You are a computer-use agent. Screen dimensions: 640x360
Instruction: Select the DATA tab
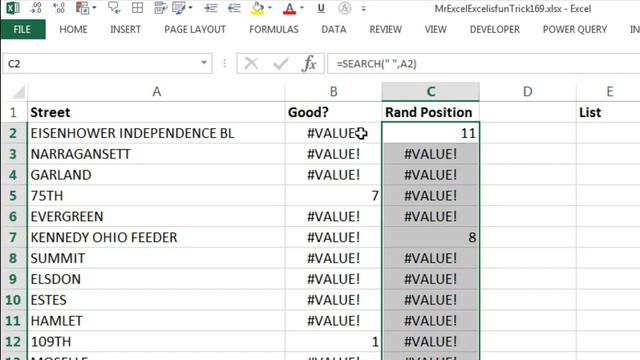tap(334, 29)
